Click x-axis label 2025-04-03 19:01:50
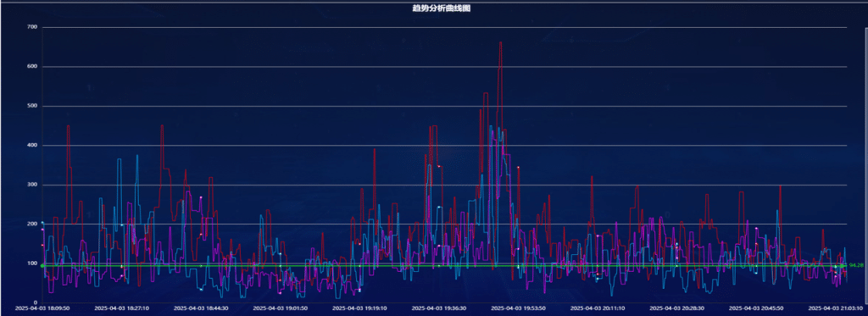This screenshot has width=868, height=316. click(x=279, y=308)
